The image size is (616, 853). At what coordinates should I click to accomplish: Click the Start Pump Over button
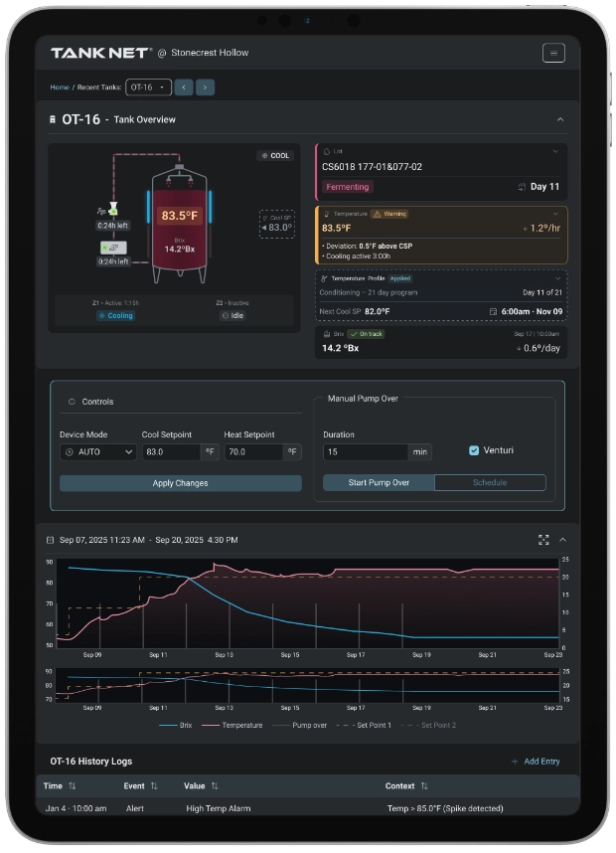tap(379, 482)
